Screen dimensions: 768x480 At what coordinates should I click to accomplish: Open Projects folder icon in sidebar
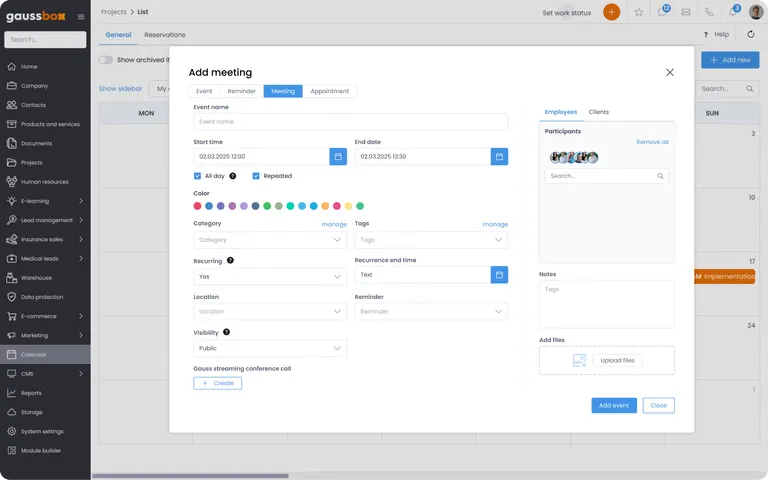pyautogui.click(x=12, y=163)
